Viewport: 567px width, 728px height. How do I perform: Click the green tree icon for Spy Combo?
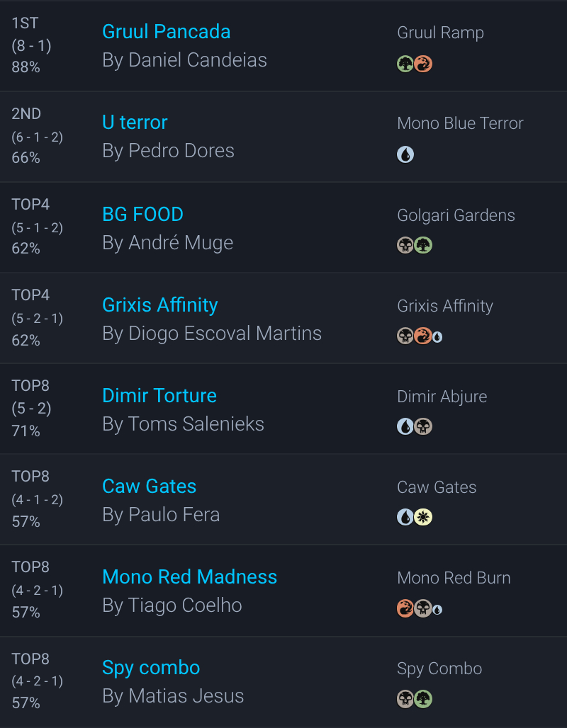point(423,699)
